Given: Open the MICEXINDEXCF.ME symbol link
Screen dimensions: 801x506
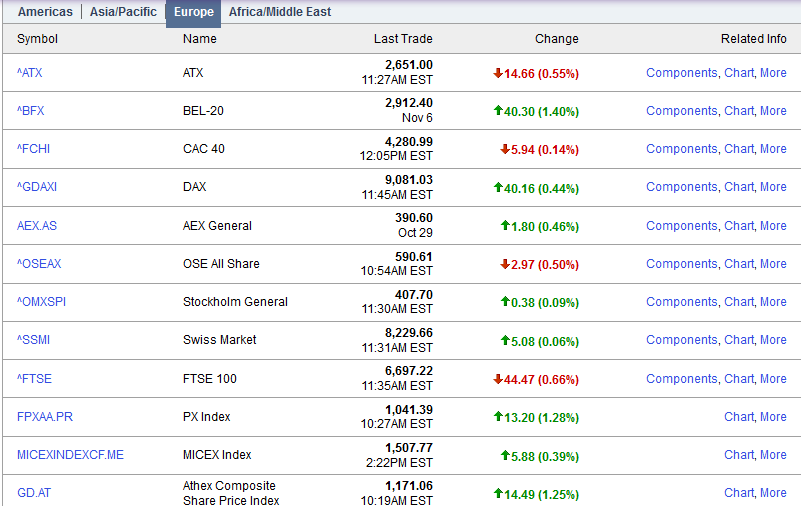Looking at the screenshot, I should point(70,454).
